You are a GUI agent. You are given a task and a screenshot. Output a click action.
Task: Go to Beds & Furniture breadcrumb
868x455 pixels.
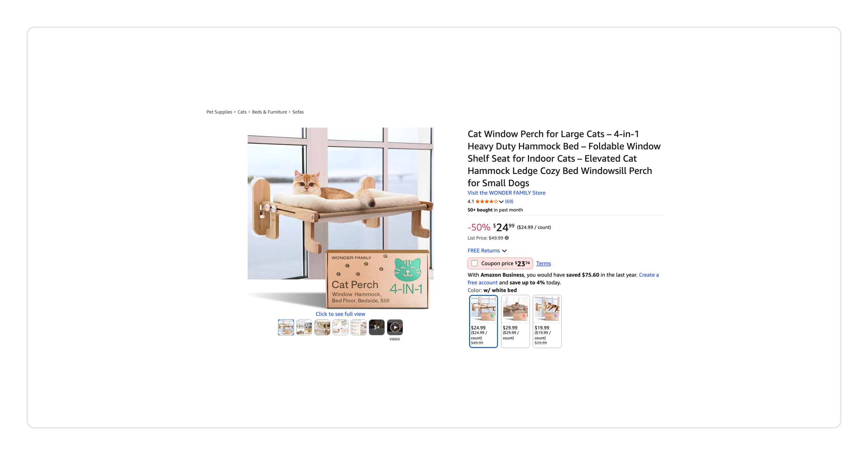click(x=269, y=112)
